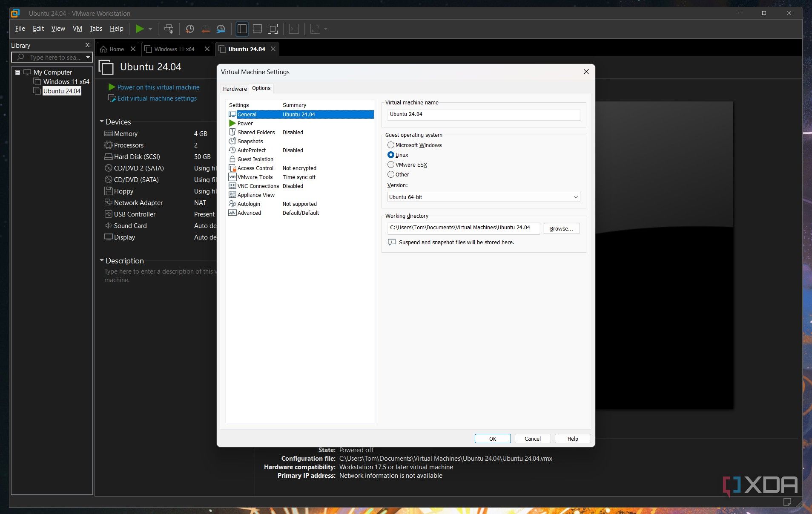
Task: Click the Virtual machine name field
Action: 484,114
